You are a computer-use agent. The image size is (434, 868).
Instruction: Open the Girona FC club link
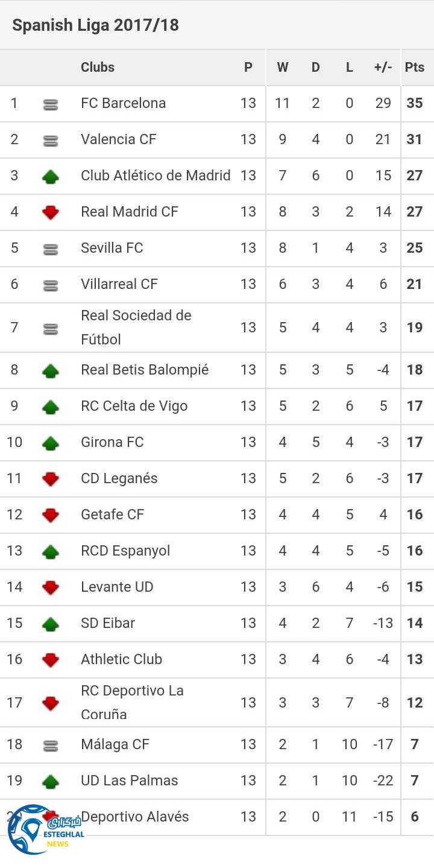pos(112,442)
